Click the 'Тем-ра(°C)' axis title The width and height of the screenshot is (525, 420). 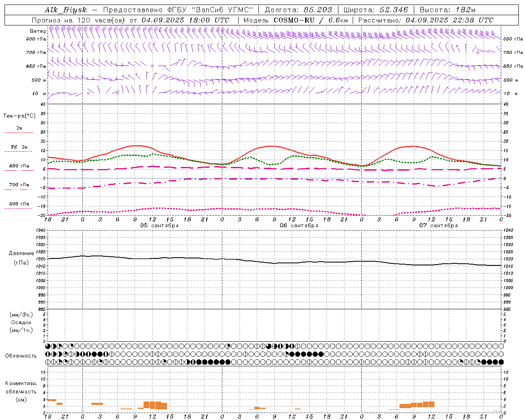point(19,116)
